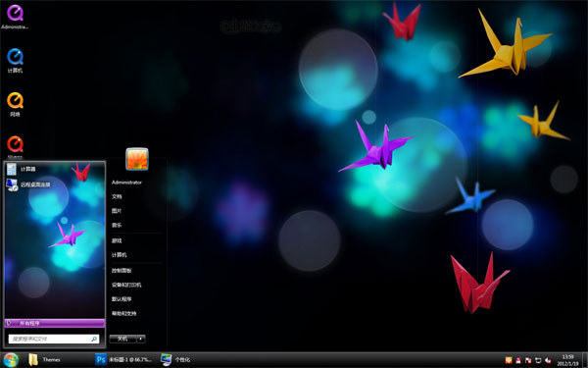Open 设备和打印机 in the Start menu
Viewport: 588px width, 368px height.
point(126,285)
